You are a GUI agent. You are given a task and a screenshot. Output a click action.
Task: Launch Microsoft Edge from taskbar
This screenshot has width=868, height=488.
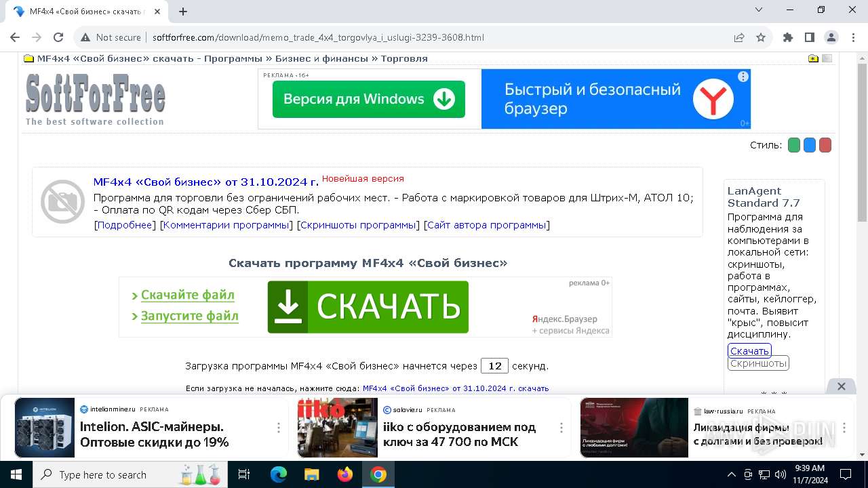[279, 474]
